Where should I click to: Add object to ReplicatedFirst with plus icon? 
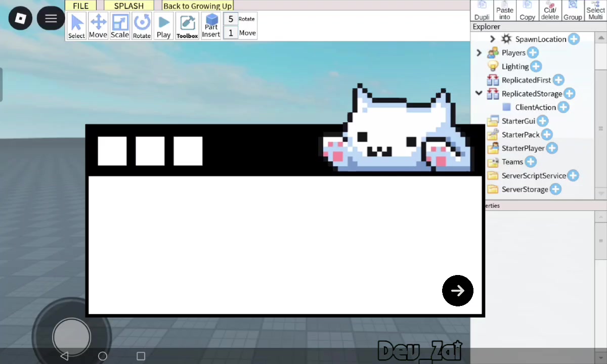558,80
